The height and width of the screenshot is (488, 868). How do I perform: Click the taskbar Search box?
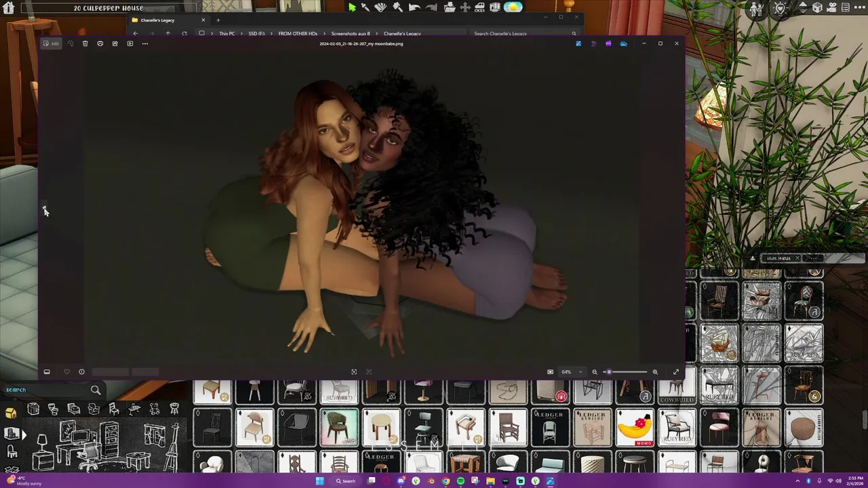click(x=346, y=481)
